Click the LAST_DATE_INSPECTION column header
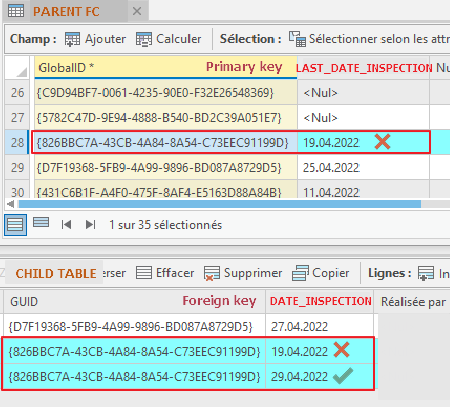The width and height of the screenshot is (450, 407). tap(364, 68)
